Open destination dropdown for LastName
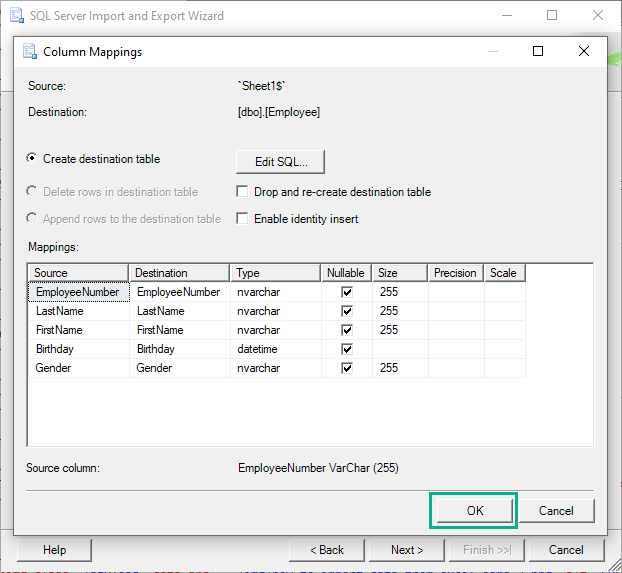622x573 pixels. (180, 311)
